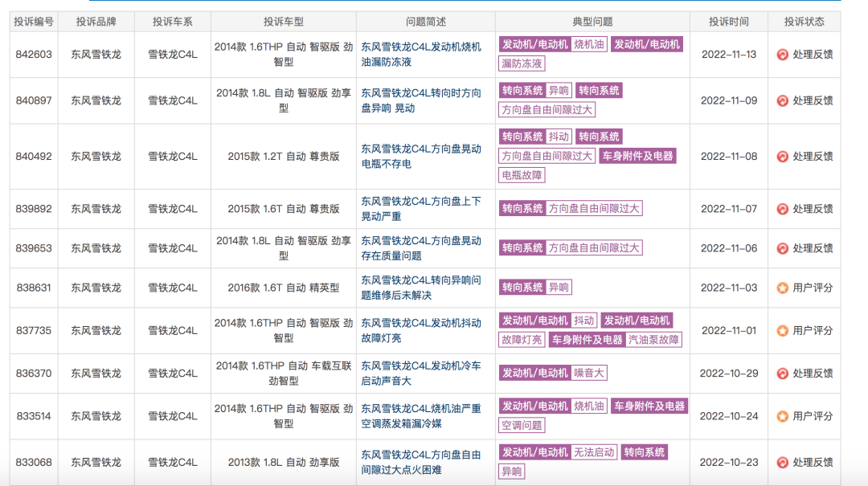Select complaint number 842603
The image size is (868, 486).
(34, 55)
